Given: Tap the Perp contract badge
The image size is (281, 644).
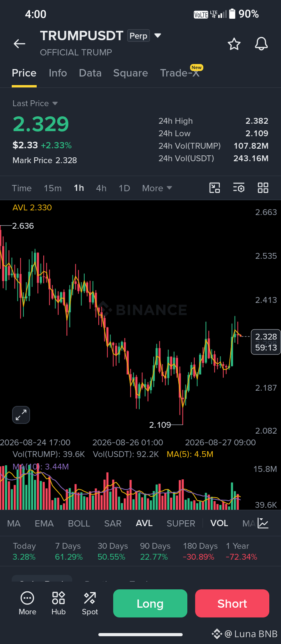Looking at the screenshot, I should click(x=139, y=36).
